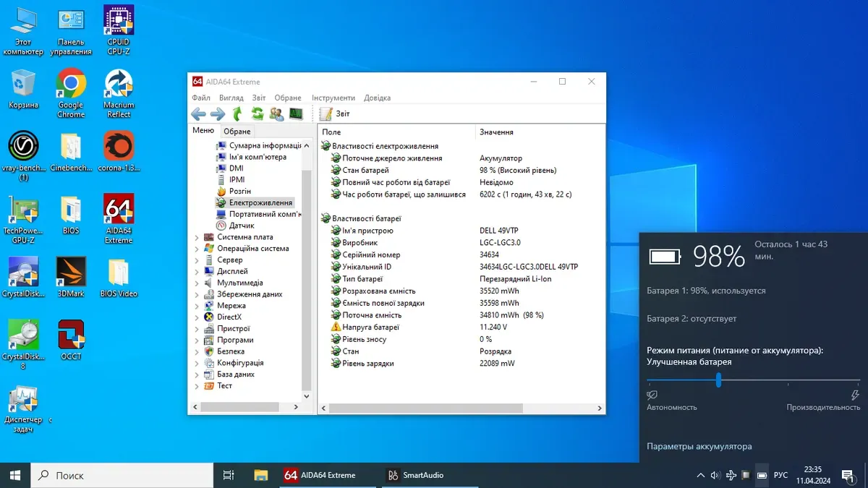Click the volume speaker tray icon
Screen dimensions: 868x488
pos(715,475)
